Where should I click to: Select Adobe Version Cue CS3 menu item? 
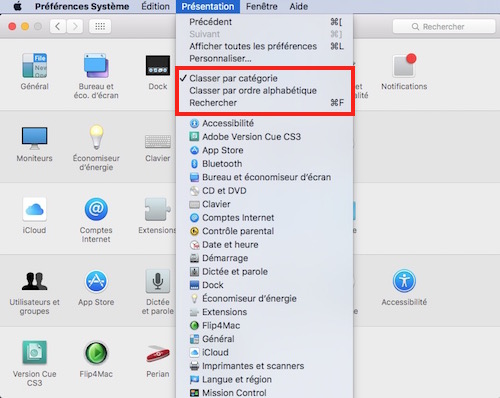click(x=265, y=137)
